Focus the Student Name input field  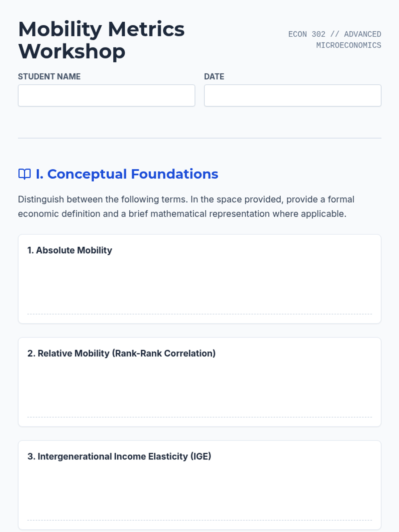coord(106,95)
